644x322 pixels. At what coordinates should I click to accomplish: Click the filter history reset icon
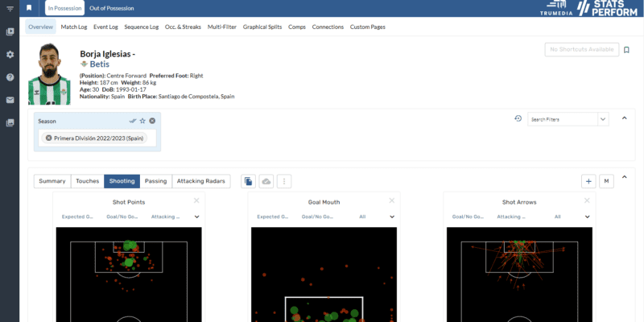click(518, 119)
